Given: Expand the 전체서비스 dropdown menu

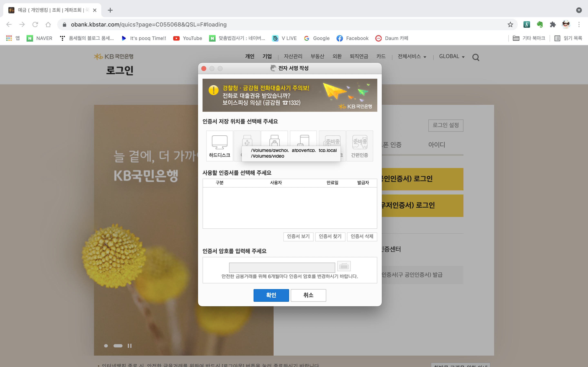Looking at the screenshot, I should [x=412, y=56].
